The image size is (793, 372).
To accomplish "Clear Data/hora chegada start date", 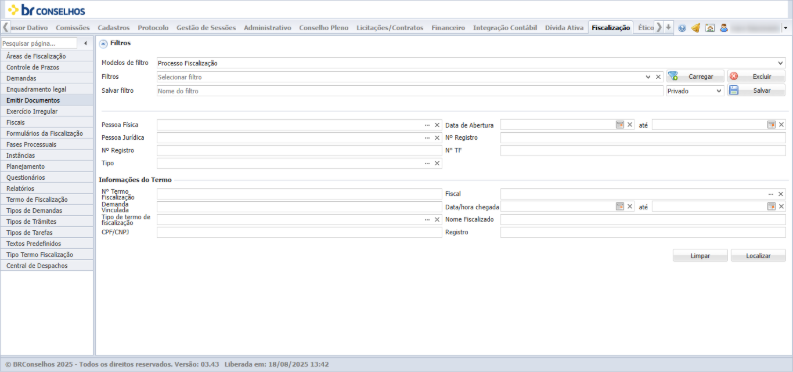I will click(x=630, y=206).
